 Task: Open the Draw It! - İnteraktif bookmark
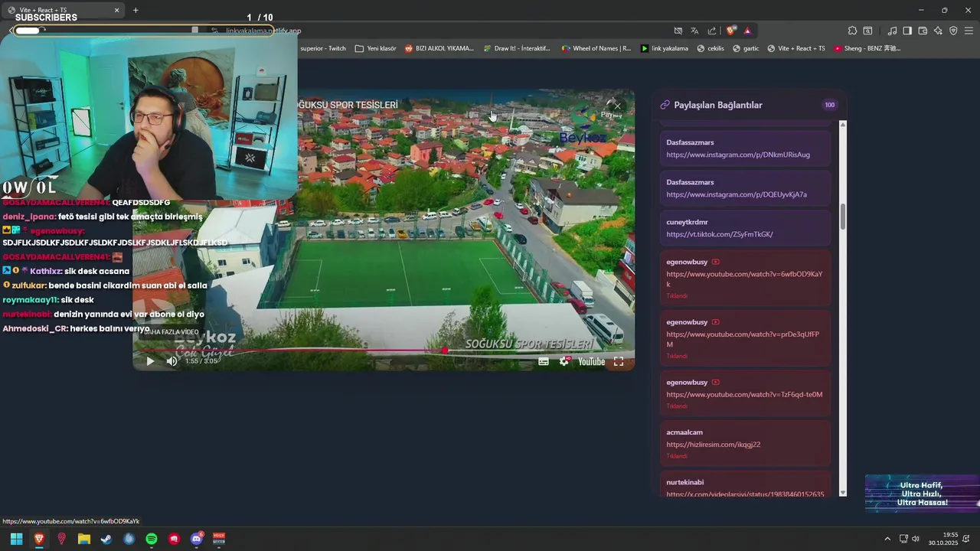[x=517, y=48]
